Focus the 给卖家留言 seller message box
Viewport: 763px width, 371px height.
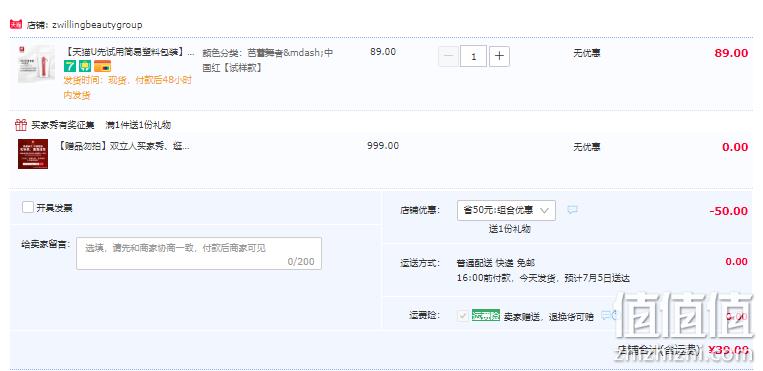pyautogui.click(x=199, y=253)
